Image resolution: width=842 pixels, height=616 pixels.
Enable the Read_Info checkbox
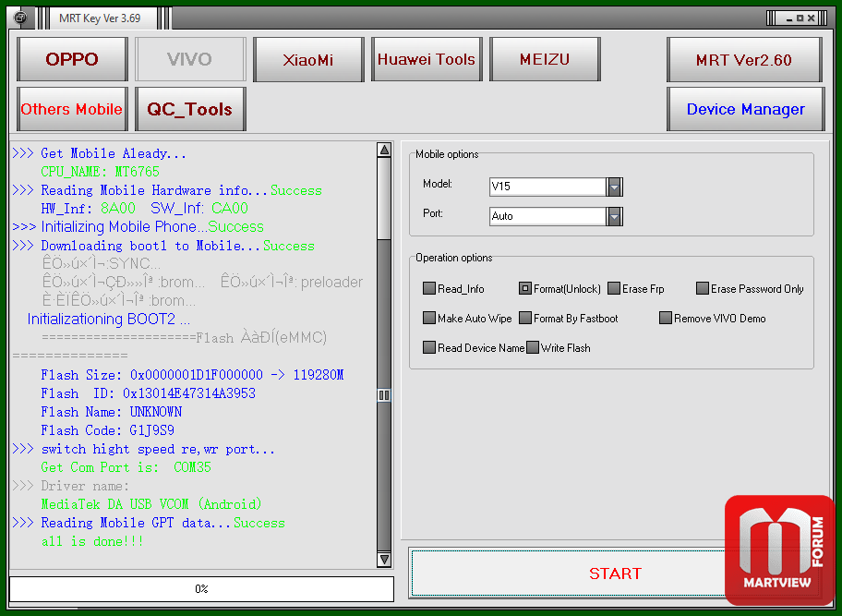[x=429, y=288]
